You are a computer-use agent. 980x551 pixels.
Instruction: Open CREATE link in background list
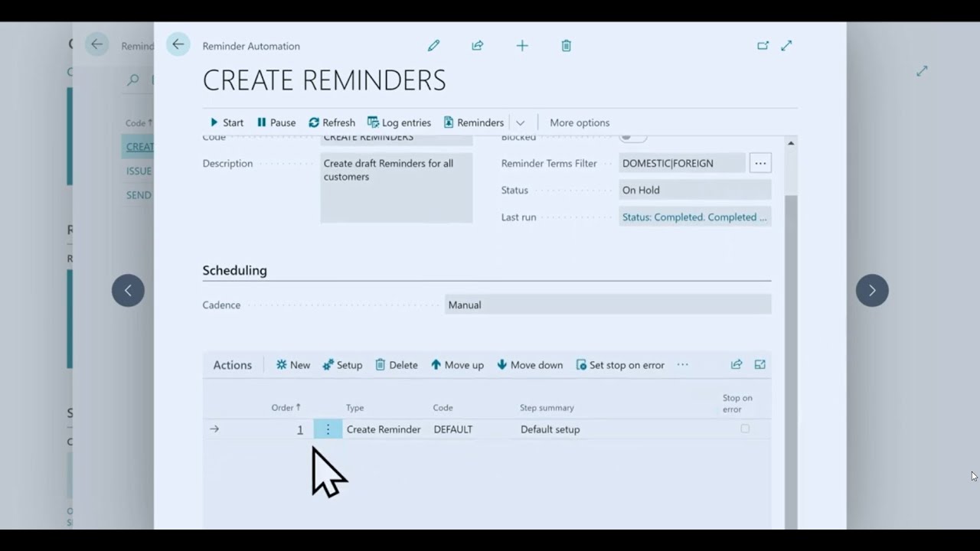pyautogui.click(x=139, y=146)
